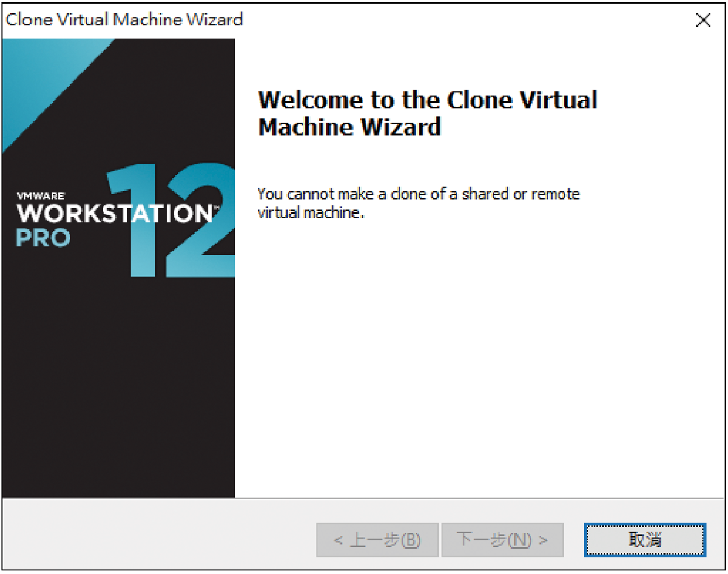728x574 pixels.
Task: Click the 取消 cancel button
Action: pos(645,539)
